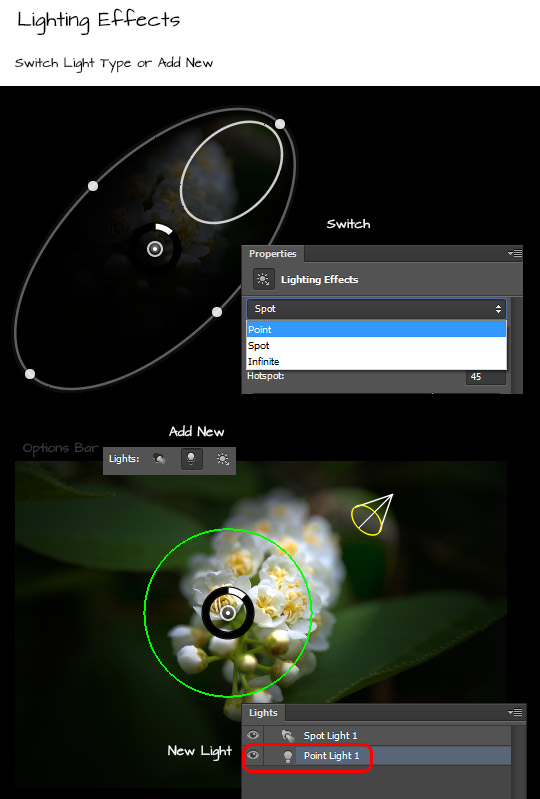This screenshot has height=799, width=540.
Task: Click the Spot Light 1 light type icon
Action: (x=288, y=735)
